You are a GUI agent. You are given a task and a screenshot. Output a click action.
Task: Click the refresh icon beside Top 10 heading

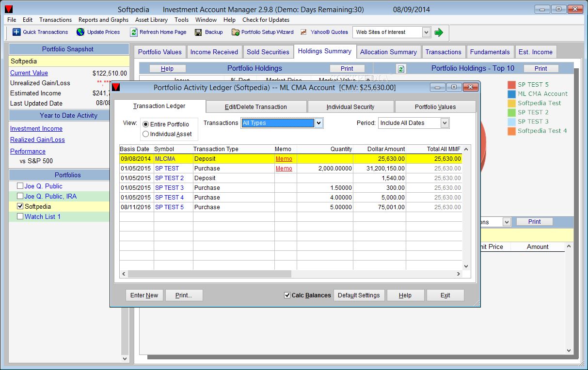(401, 69)
